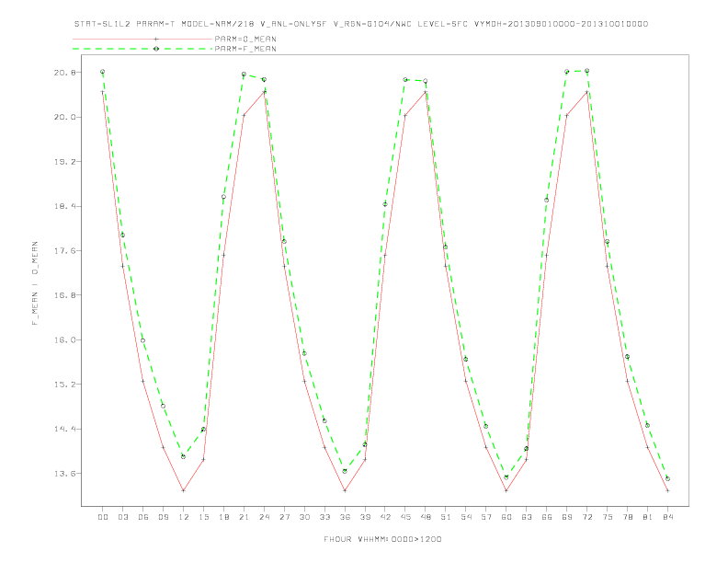This screenshot has height=563, width=728.
Task: Click the x-axis title FHOUR VHHMM:0000>1200
Action: pyautogui.click(x=382, y=539)
